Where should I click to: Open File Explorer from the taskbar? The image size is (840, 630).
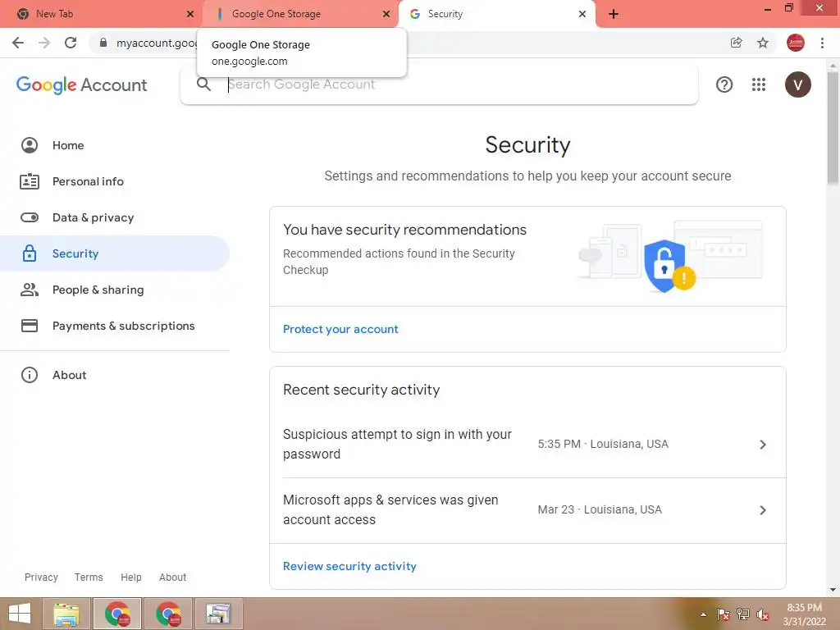66,614
